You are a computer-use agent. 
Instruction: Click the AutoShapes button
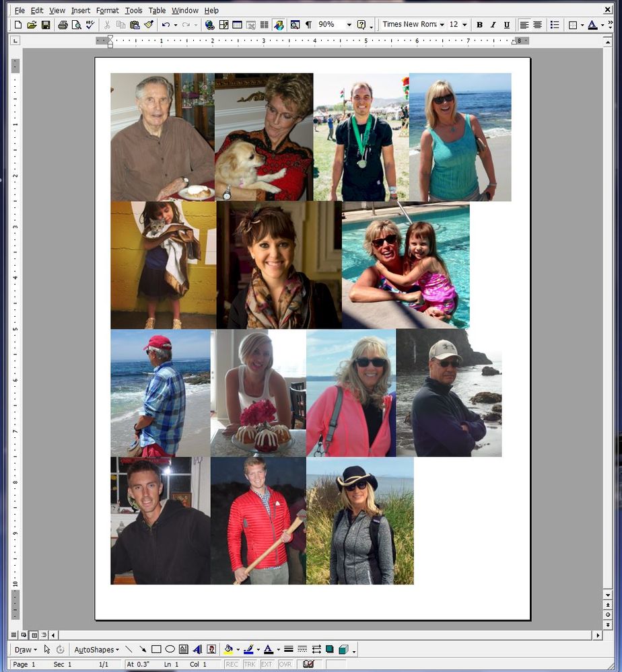96,650
